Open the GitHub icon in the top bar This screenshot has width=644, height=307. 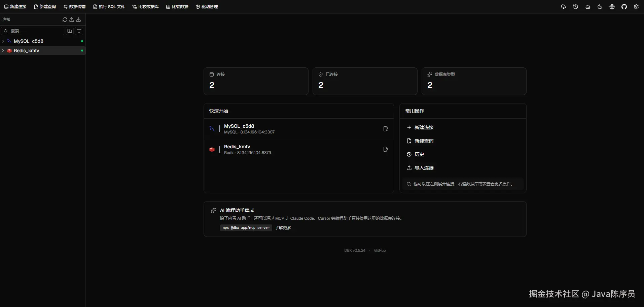click(x=624, y=7)
